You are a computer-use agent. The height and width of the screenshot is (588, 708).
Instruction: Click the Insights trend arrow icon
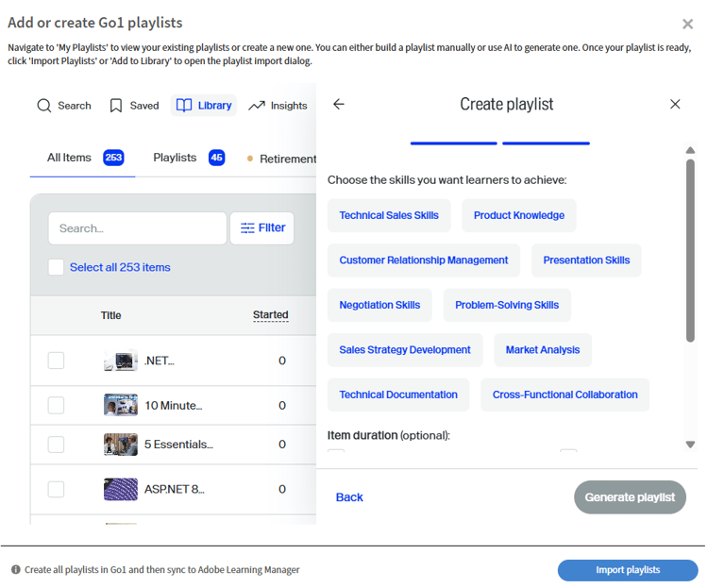257,106
